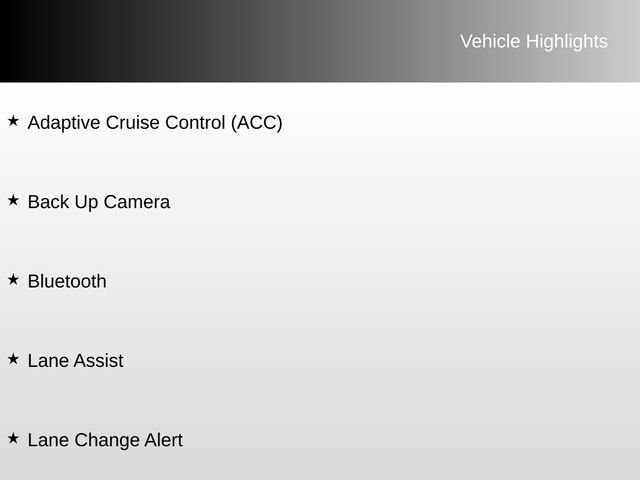This screenshot has height=480, width=640.
Task: Click the word Control in first item
Action: click(195, 122)
